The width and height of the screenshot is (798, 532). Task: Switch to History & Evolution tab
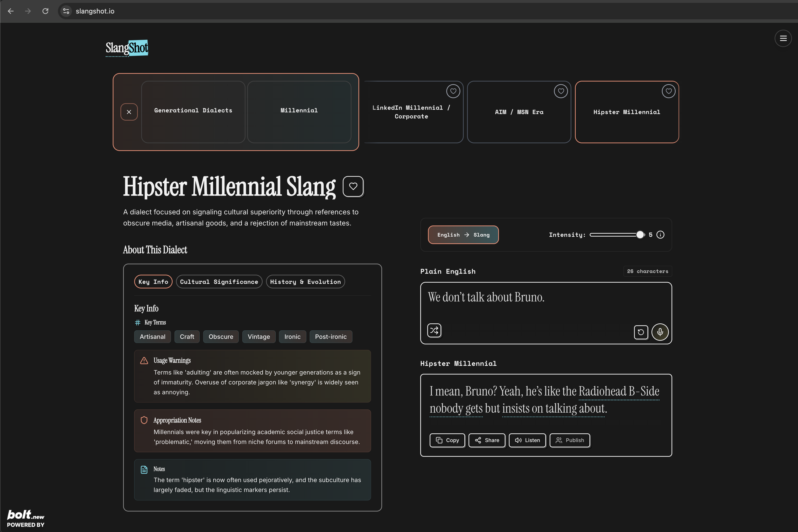305,282
